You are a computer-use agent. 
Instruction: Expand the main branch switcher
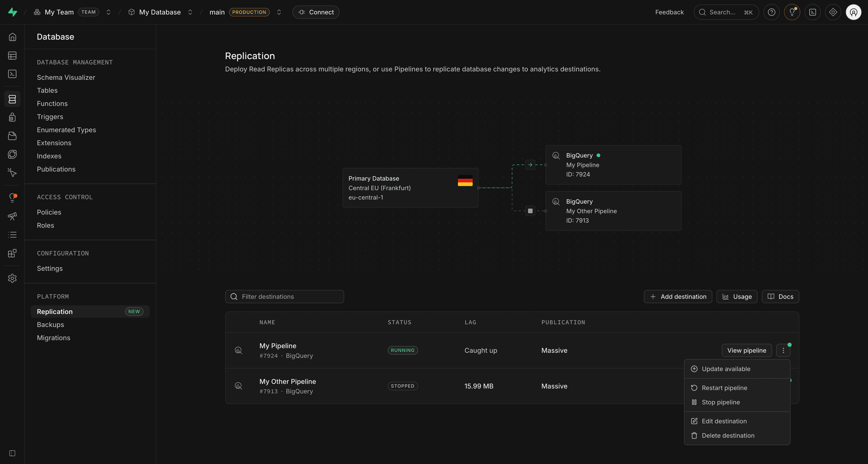point(279,12)
